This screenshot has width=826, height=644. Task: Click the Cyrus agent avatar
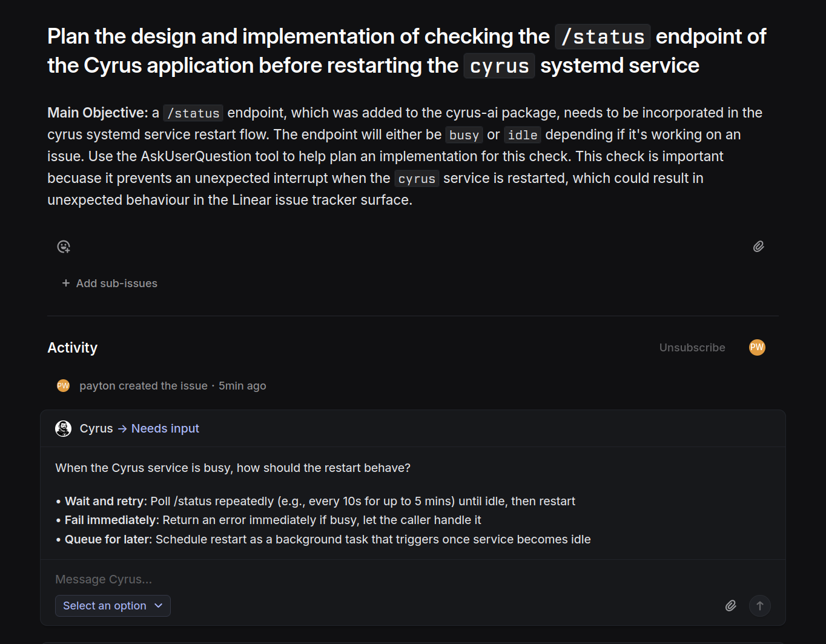coord(64,428)
